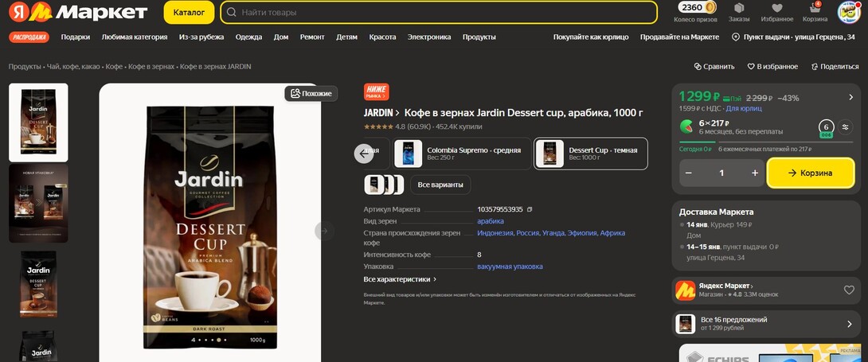The height and width of the screenshot is (362, 868).
Task: Open the Корзина cart icon in header
Action: click(814, 10)
